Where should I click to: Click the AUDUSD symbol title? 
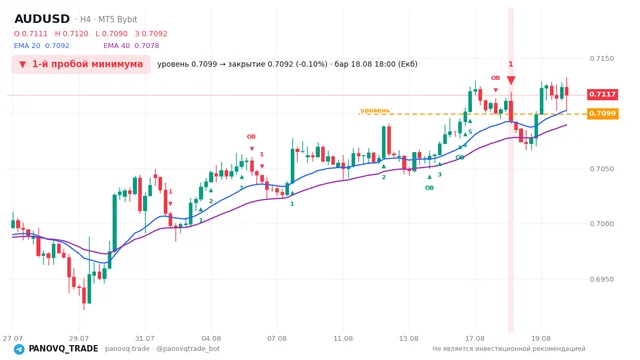tap(42, 19)
